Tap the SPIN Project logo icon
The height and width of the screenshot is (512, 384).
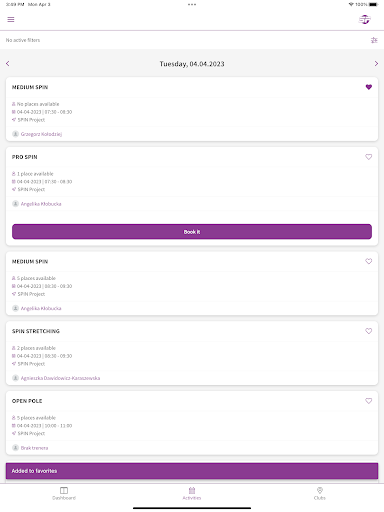click(x=365, y=20)
